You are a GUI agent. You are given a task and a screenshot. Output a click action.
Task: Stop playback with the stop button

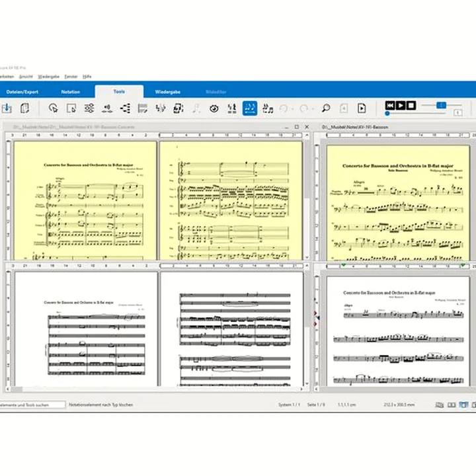tap(411, 105)
